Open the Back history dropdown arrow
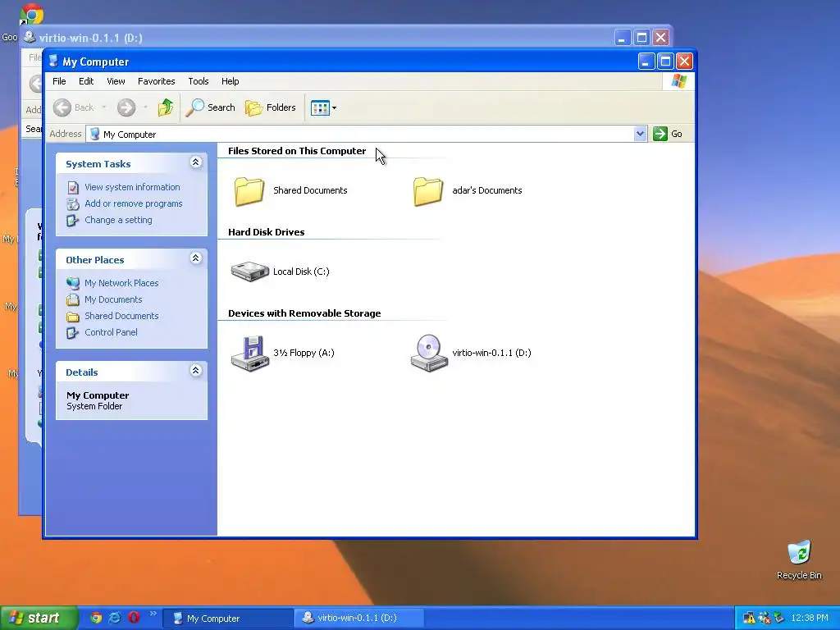 point(104,107)
